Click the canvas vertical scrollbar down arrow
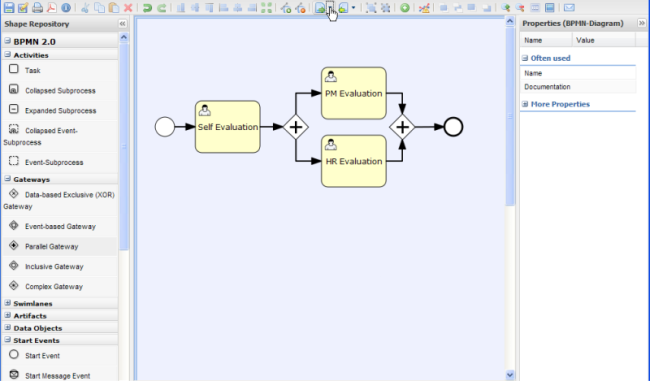This screenshot has width=650, height=381. click(510, 375)
